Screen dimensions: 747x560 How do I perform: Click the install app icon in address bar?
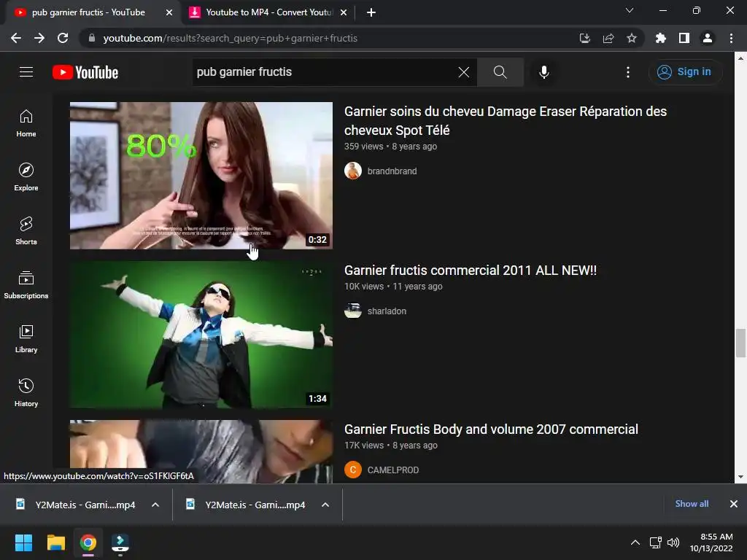[x=584, y=38]
